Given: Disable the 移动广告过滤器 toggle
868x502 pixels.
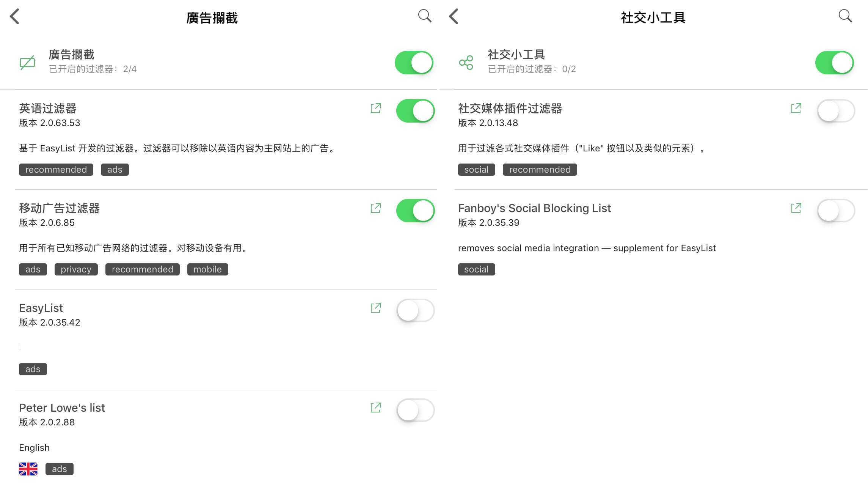Looking at the screenshot, I should (x=415, y=211).
